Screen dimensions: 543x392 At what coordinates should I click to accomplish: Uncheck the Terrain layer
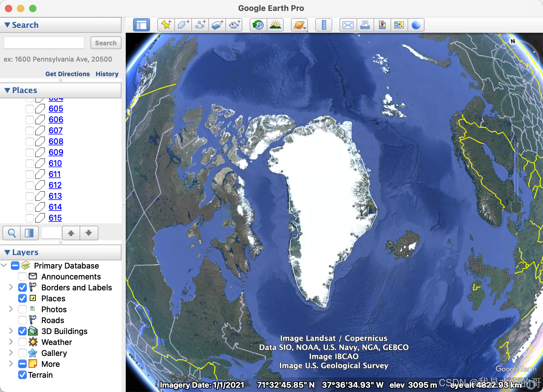coord(22,375)
